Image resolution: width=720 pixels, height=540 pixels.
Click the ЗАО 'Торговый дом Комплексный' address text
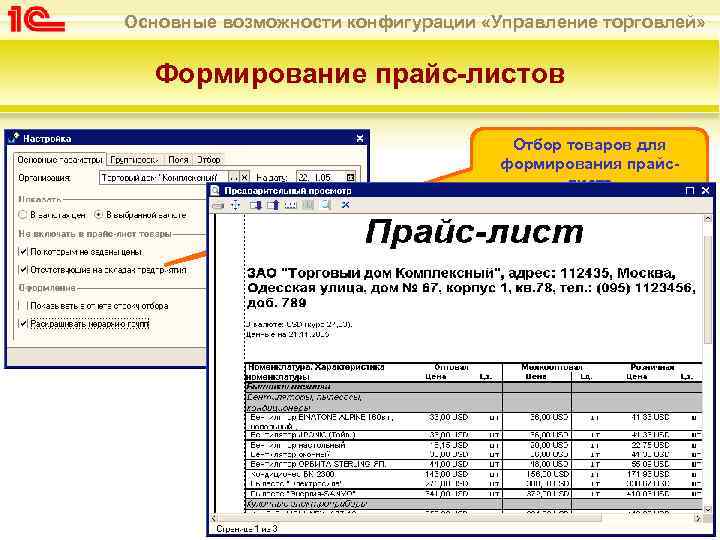click(x=472, y=288)
